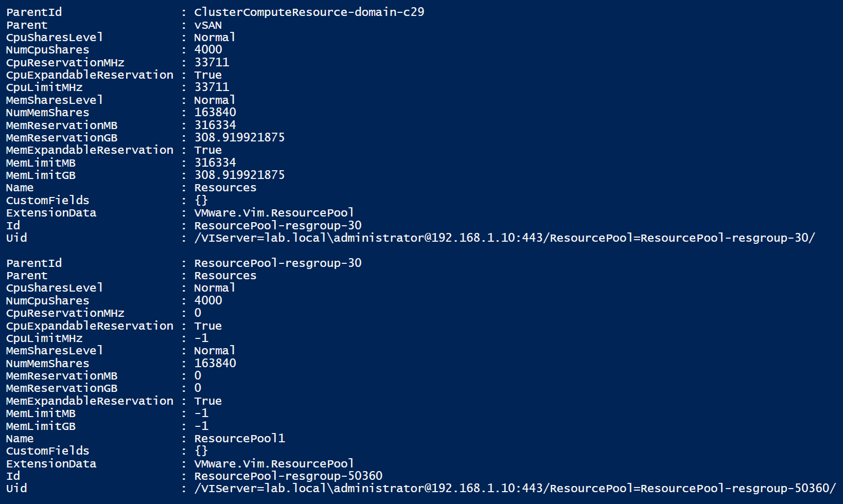This screenshot has height=504, width=843.
Task: Click the Name value 'ResourcePool1'
Action: coord(239,438)
